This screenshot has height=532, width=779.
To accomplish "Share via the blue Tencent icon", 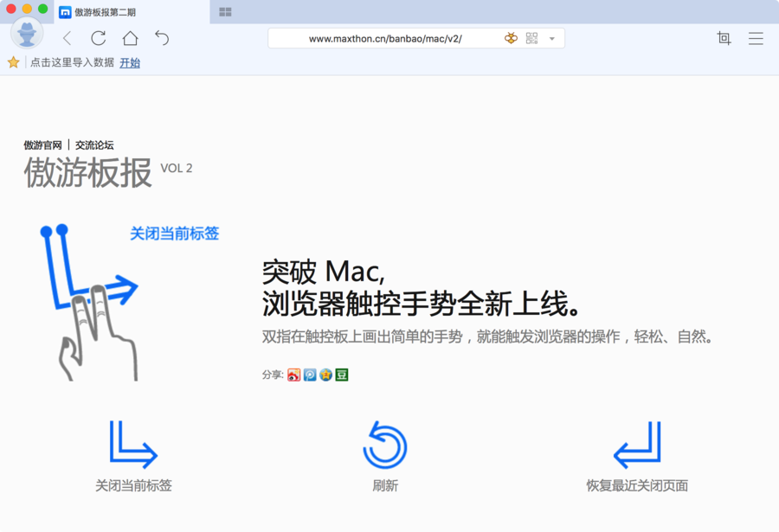I will (x=310, y=375).
